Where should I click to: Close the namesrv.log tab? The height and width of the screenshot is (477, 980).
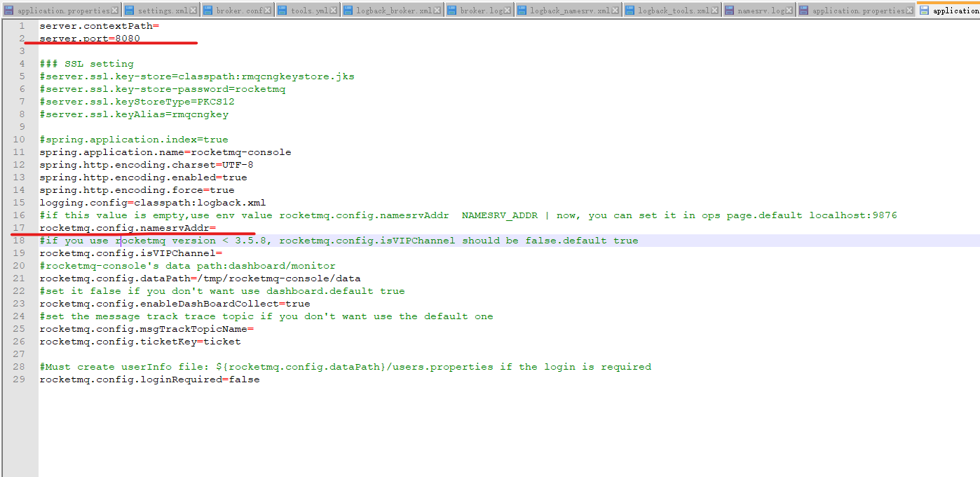(x=789, y=11)
